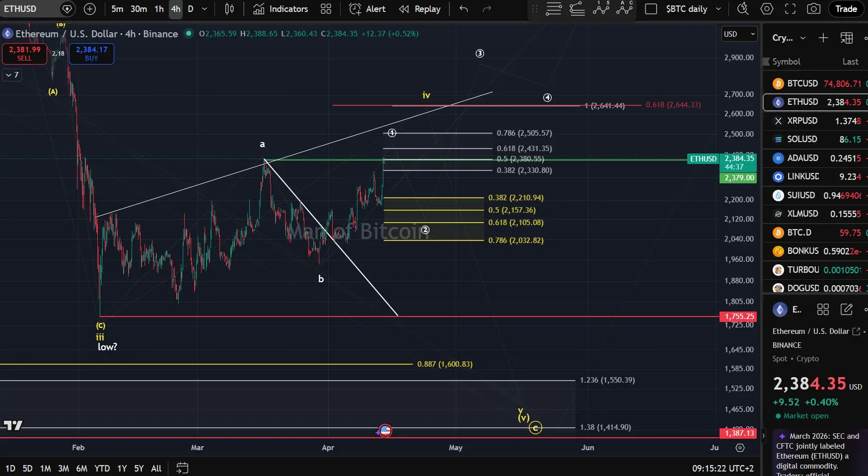The width and height of the screenshot is (868, 476).
Task: Collapse the right sidebar with the edge arrow
Action: [x=763, y=436]
